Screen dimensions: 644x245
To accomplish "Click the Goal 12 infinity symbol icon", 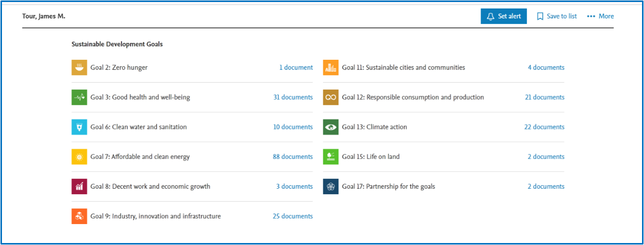I will tap(331, 97).
